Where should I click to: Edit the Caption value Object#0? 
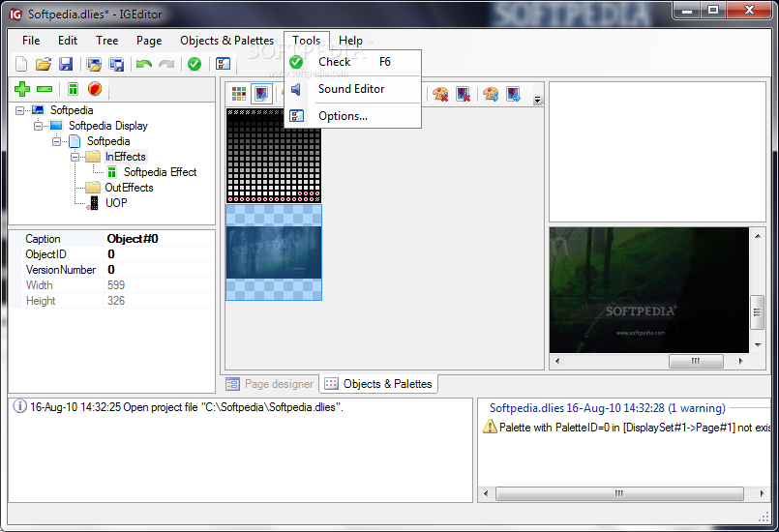coord(160,239)
